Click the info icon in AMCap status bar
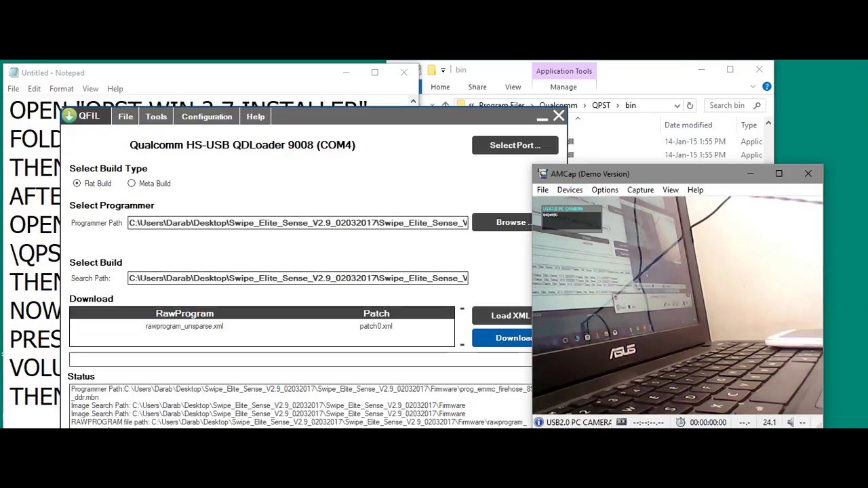 pyautogui.click(x=538, y=422)
